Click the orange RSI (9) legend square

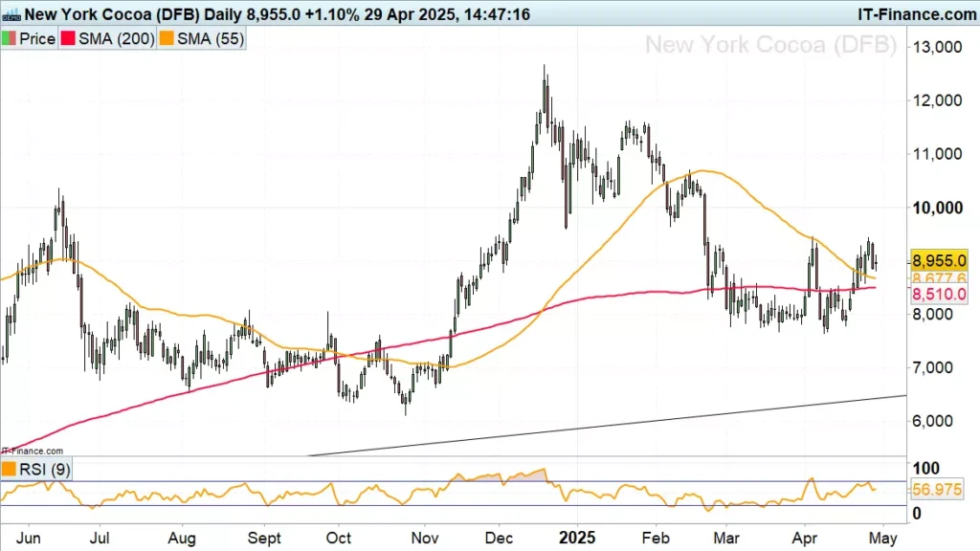11,470
